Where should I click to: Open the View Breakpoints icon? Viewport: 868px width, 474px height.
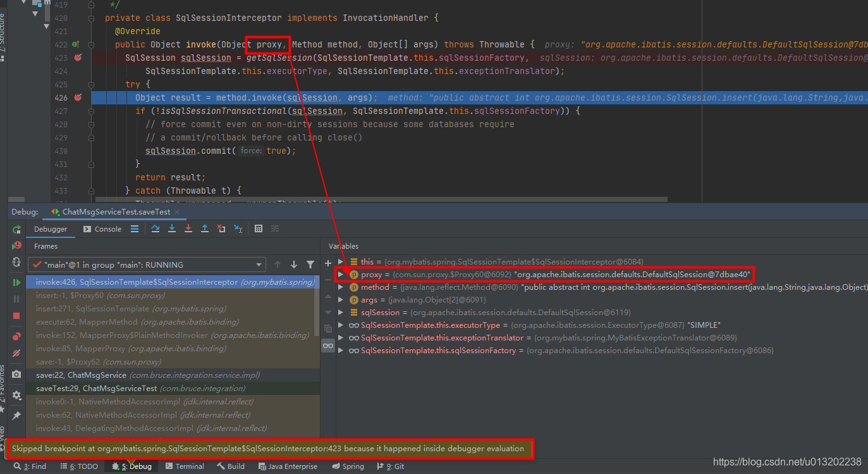point(16,337)
